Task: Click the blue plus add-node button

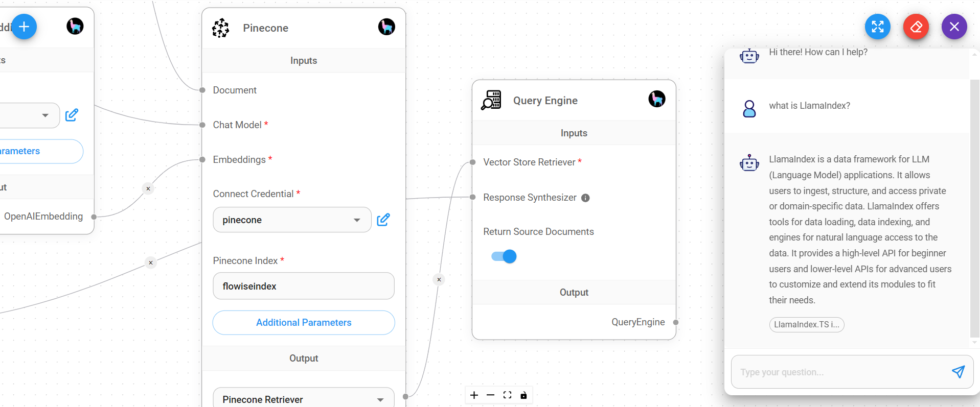Action: [x=24, y=27]
